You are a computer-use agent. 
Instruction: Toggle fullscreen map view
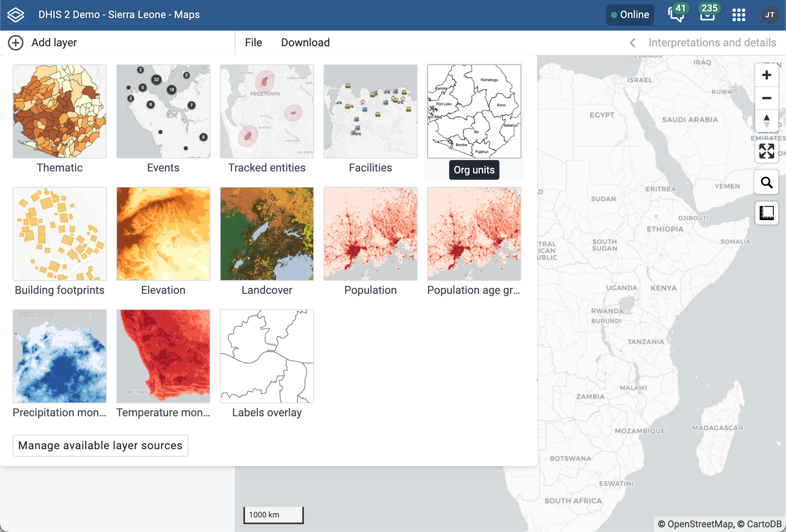coord(766,151)
